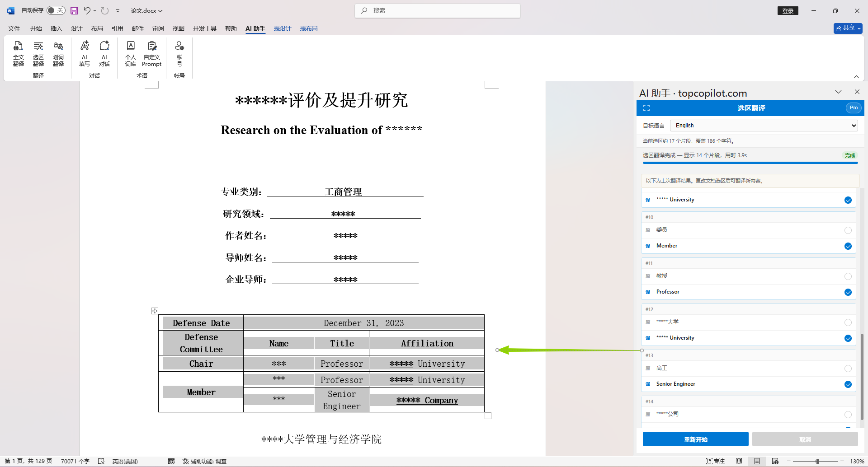Click the spelling check icon in status bar
The width and height of the screenshot is (868, 467).
(101, 461)
